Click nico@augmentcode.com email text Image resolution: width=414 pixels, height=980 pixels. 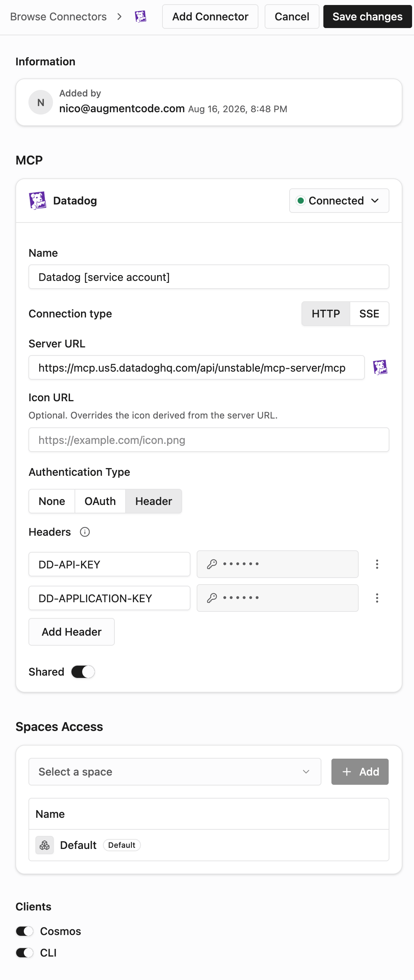[x=122, y=108]
